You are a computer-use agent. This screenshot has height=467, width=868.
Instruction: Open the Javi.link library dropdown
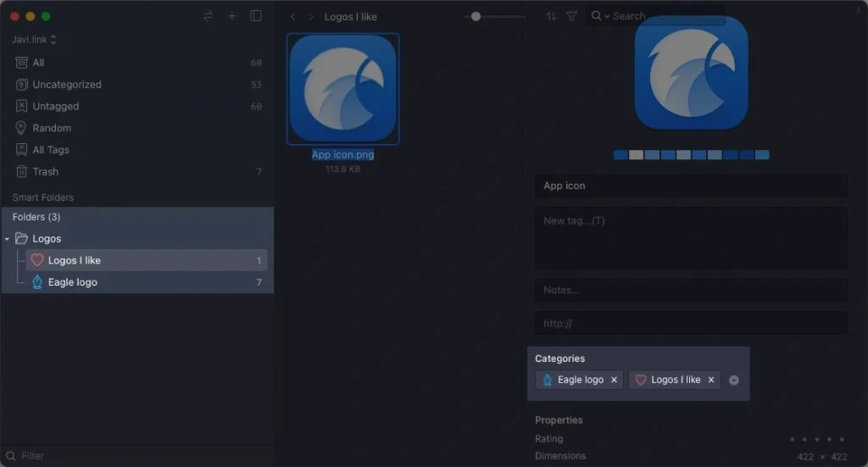click(x=34, y=40)
